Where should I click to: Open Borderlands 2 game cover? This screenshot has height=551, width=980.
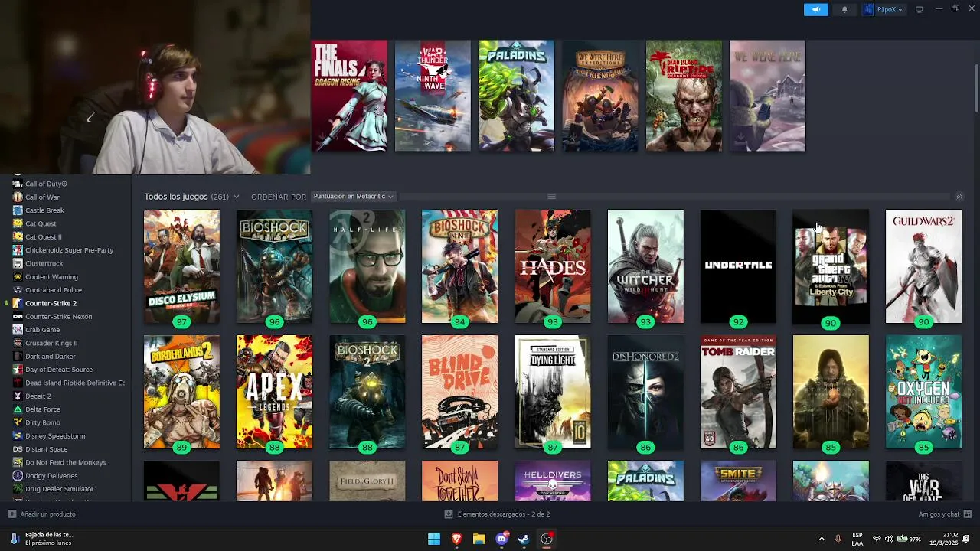181,392
